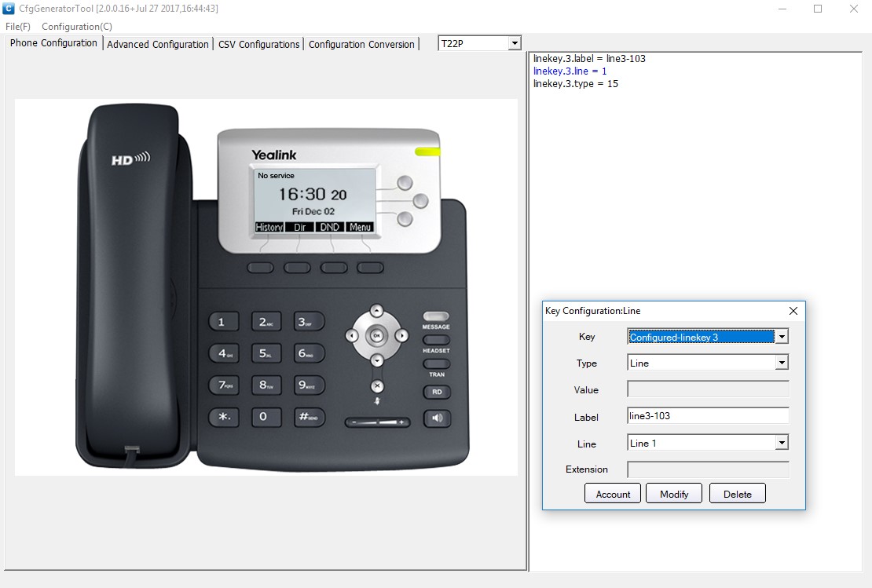Click the up arrow navigation key

[376, 311]
